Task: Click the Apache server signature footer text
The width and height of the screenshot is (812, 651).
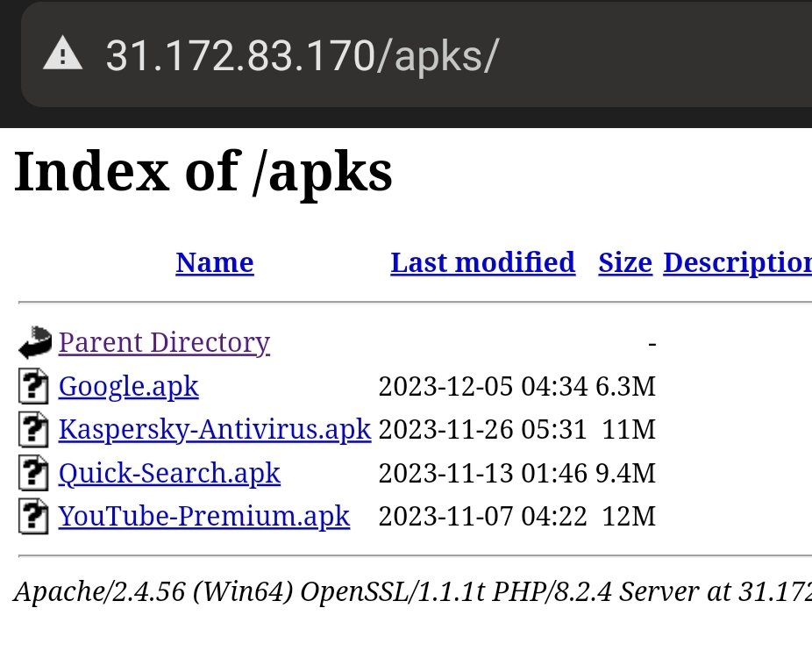Action: point(413,591)
